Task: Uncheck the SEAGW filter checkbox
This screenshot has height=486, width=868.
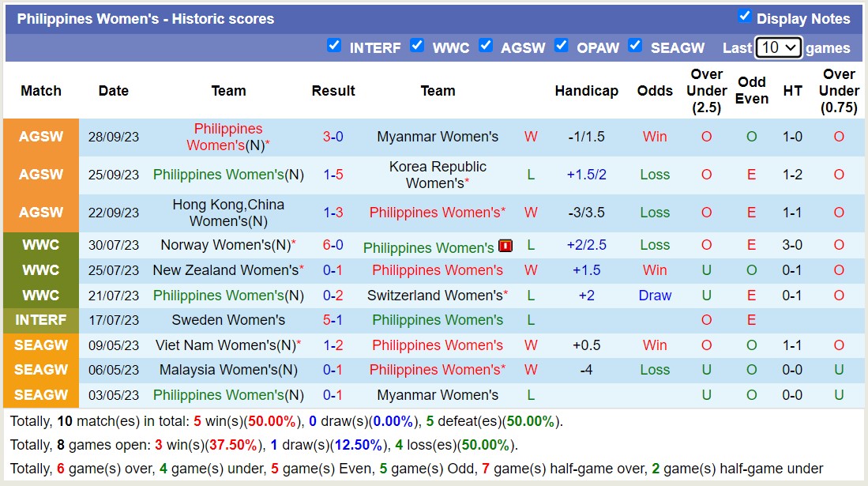Action: point(635,46)
